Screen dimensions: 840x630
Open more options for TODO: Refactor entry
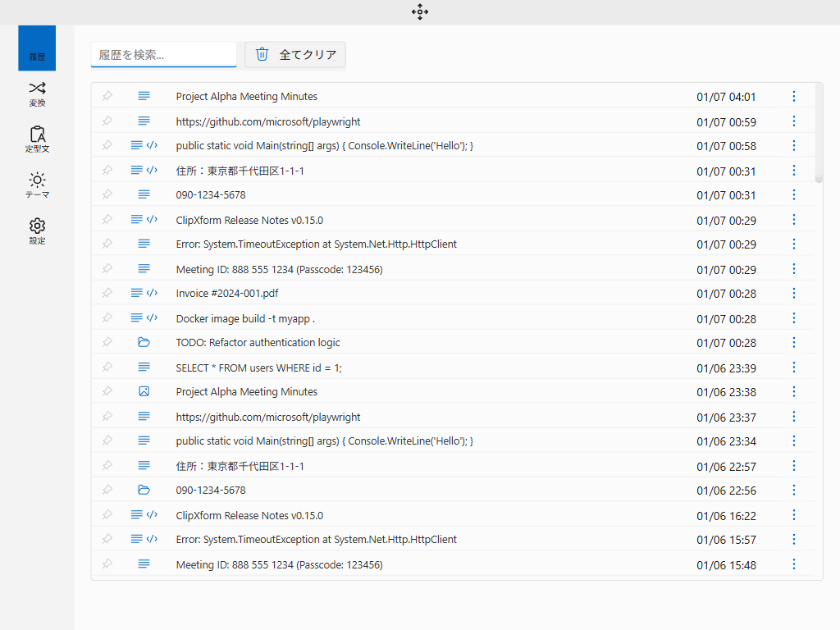(x=793, y=343)
